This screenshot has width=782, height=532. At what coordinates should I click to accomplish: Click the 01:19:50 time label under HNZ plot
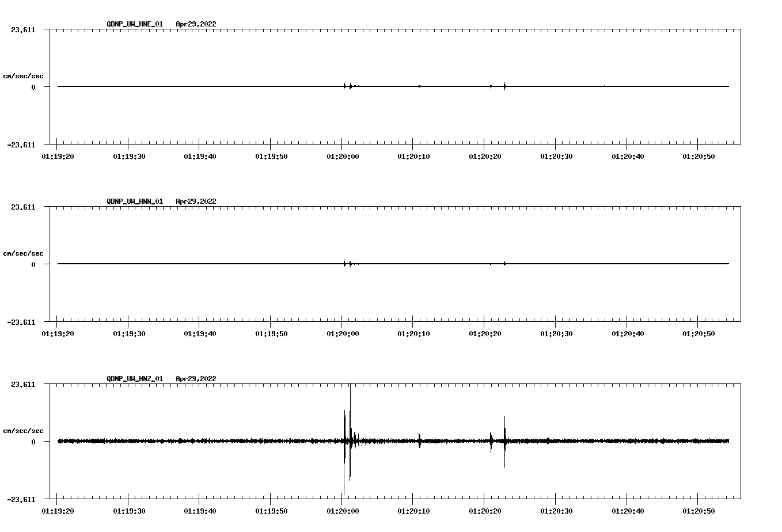[x=271, y=511]
